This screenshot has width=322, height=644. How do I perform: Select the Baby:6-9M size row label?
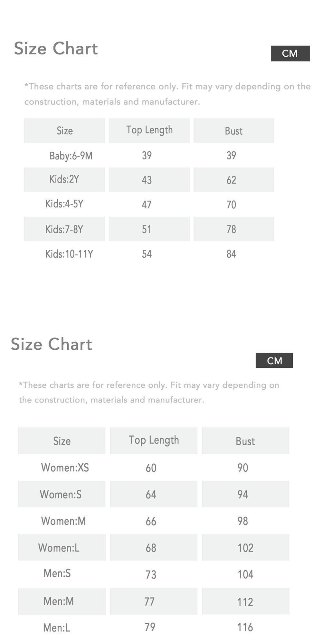(x=71, y=156)
